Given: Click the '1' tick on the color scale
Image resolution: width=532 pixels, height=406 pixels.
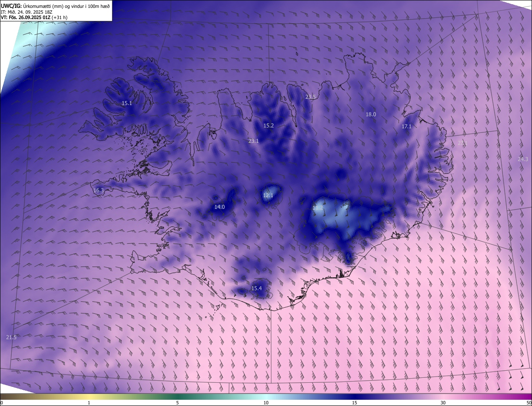Looking at the screenshot, I should pos(89,403).
